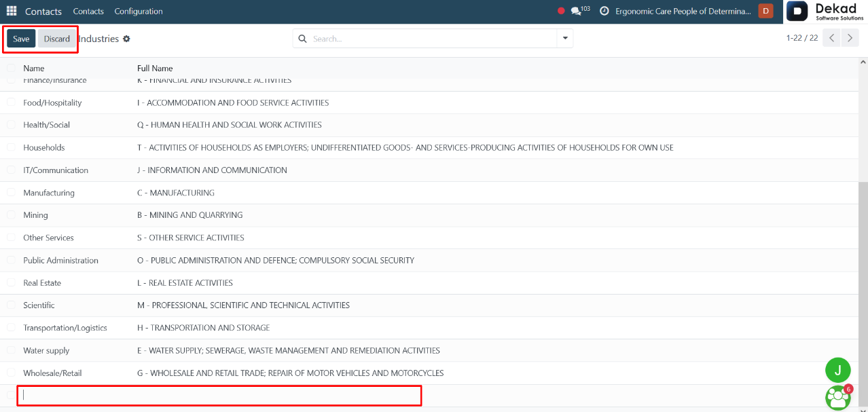The height and width of the screenshot is (412, 868).
Task: Select the S - OTHER SERVICE ACTIVITIES cell
Action: click(191, 238)
